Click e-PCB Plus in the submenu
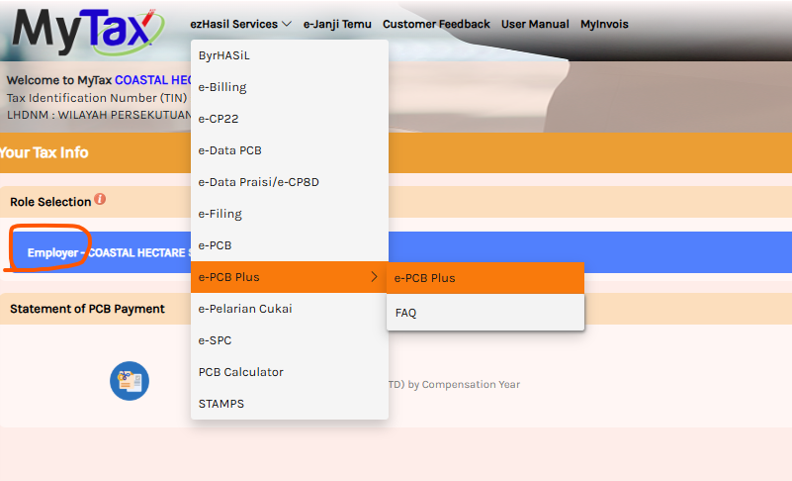Viewport: 792px width, 481px height. pos(485,278)
